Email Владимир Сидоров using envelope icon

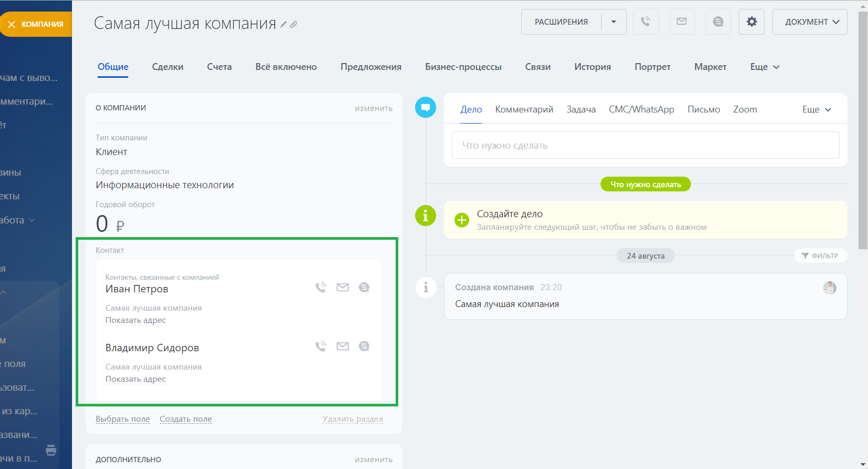pyautogui.click(x=343, y=346)
